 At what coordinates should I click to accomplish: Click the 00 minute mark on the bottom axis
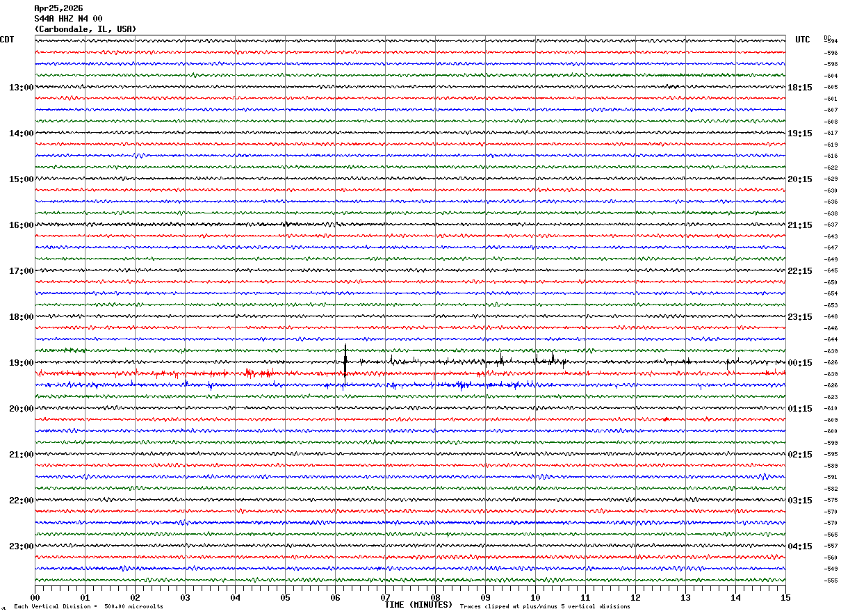35,597
